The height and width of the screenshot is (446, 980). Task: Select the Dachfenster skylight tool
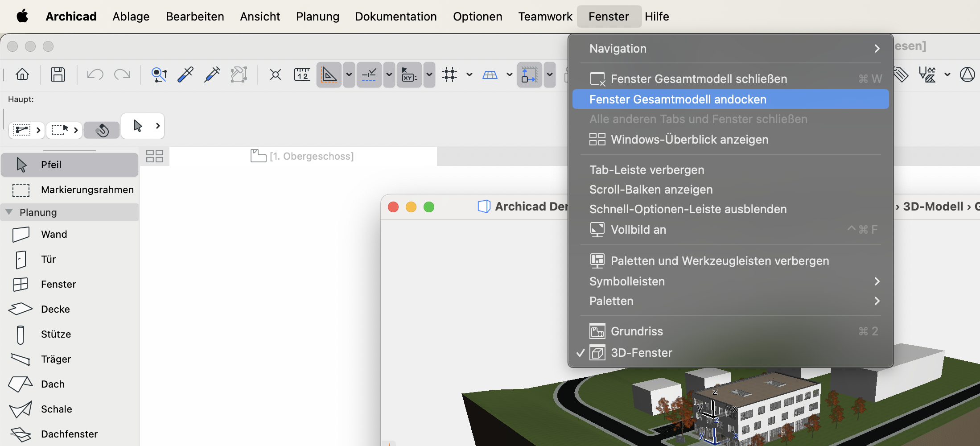(x=70, y=434)
